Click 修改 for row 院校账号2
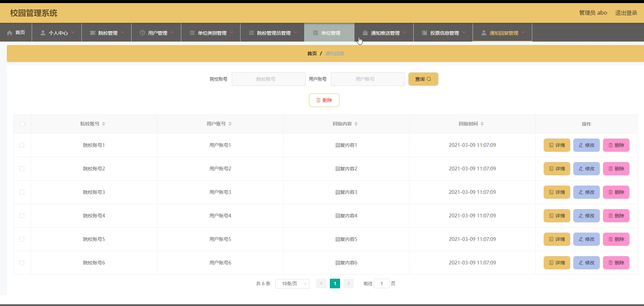644x306 pixels. pyautogui.click(x=586, y=169)
